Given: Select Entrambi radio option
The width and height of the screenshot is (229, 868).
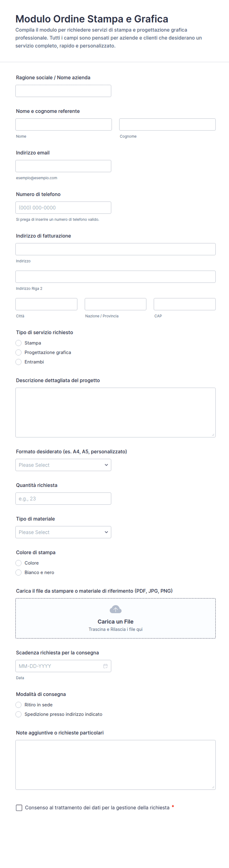Looking at the screenshot, I should [x=18, y=362].
